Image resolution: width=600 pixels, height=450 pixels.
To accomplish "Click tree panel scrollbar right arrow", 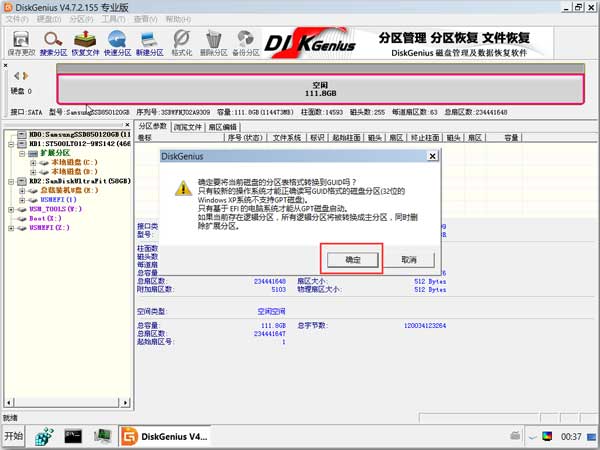I will click(x=125, y=402).
